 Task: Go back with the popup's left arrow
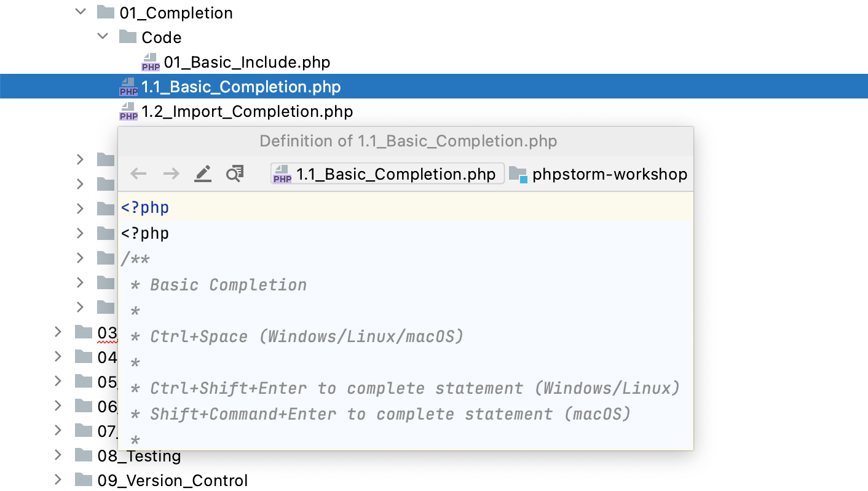139,174
